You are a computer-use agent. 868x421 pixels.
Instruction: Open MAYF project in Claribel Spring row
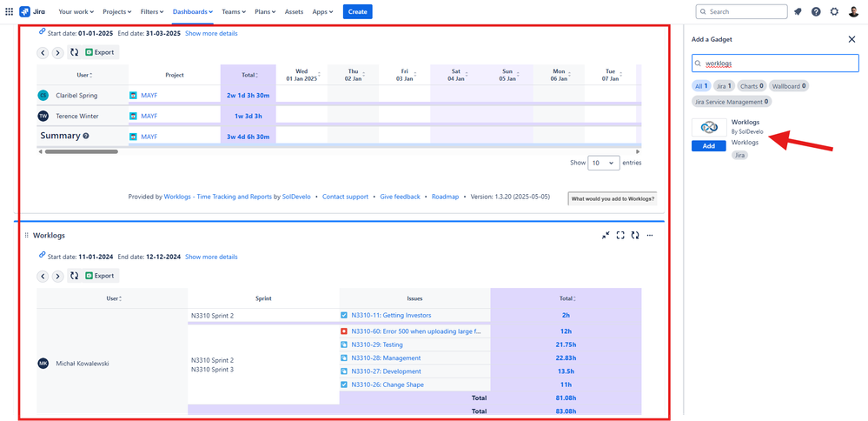[149, 96]
